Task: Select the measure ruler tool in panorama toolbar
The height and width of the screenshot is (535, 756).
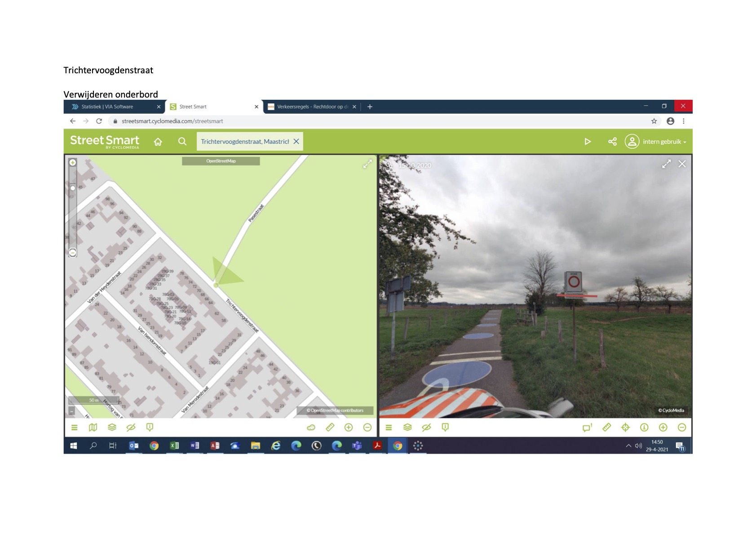Action: 606,428
